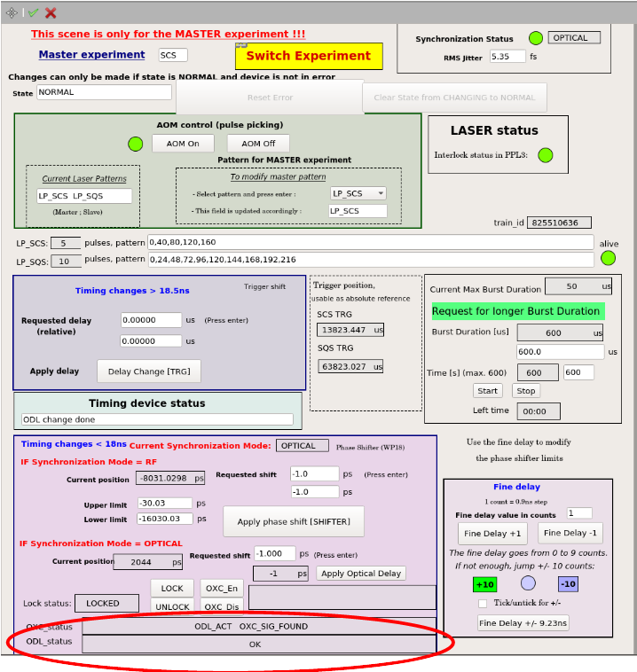Click Fine Delay +1 button

tap(492, 534)
